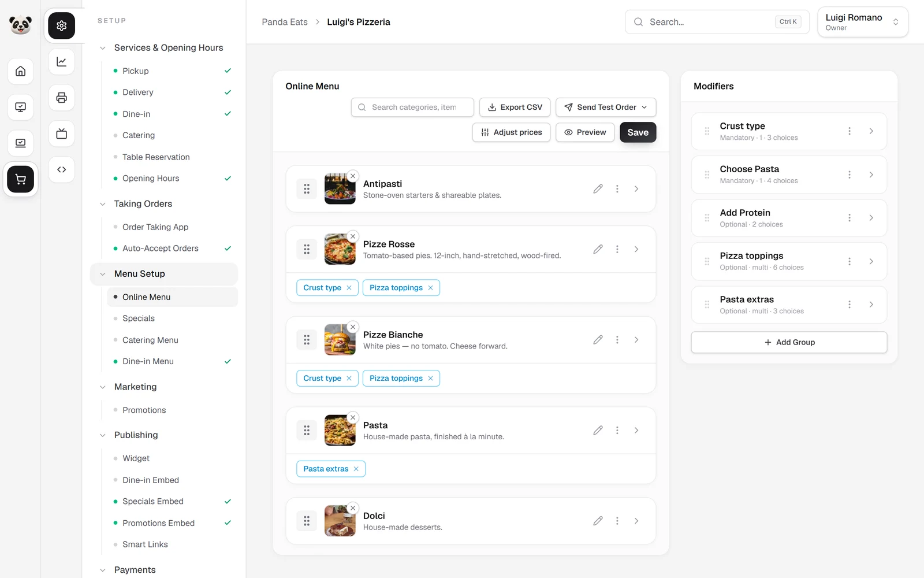This screenshot has height=578, width=924.
Task: Click the Save button
Action: (638, 132)
